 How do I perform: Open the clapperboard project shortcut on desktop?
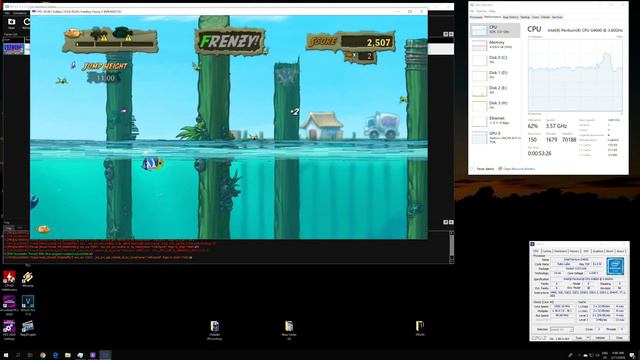(28, 328)
